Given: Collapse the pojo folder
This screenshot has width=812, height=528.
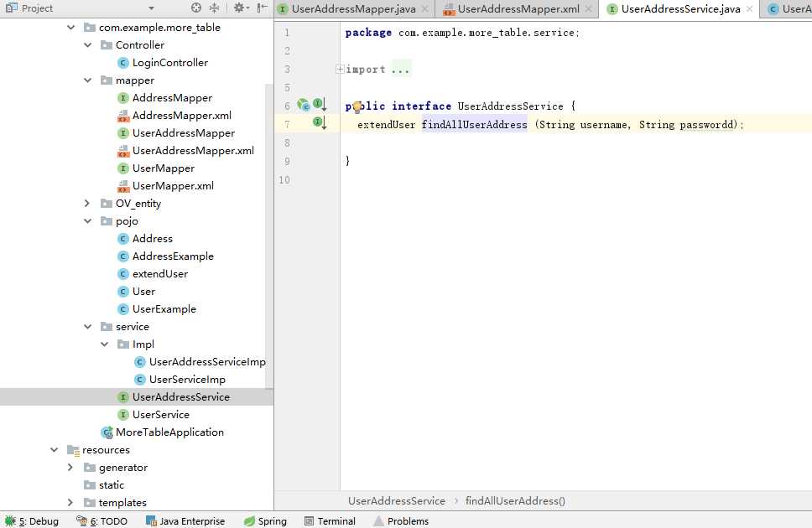Looking at the screenshot, I should (x=87, y=221).
